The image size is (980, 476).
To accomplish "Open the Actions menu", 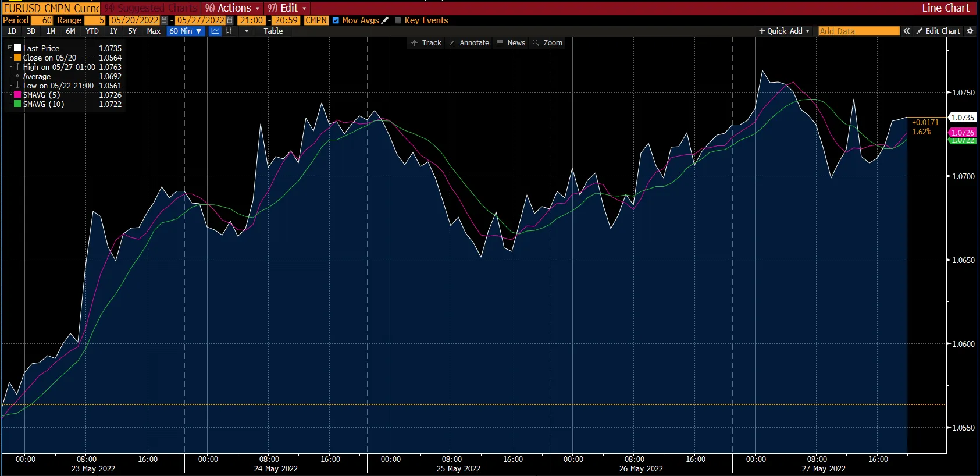I will coord(232,8).
